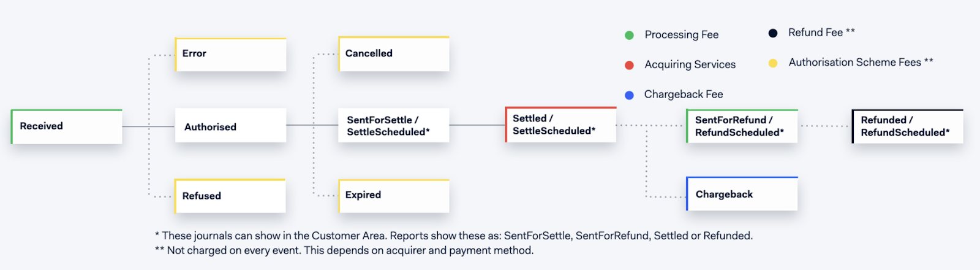Click the Chargeback Fee legend label

(x=684, y=94)
